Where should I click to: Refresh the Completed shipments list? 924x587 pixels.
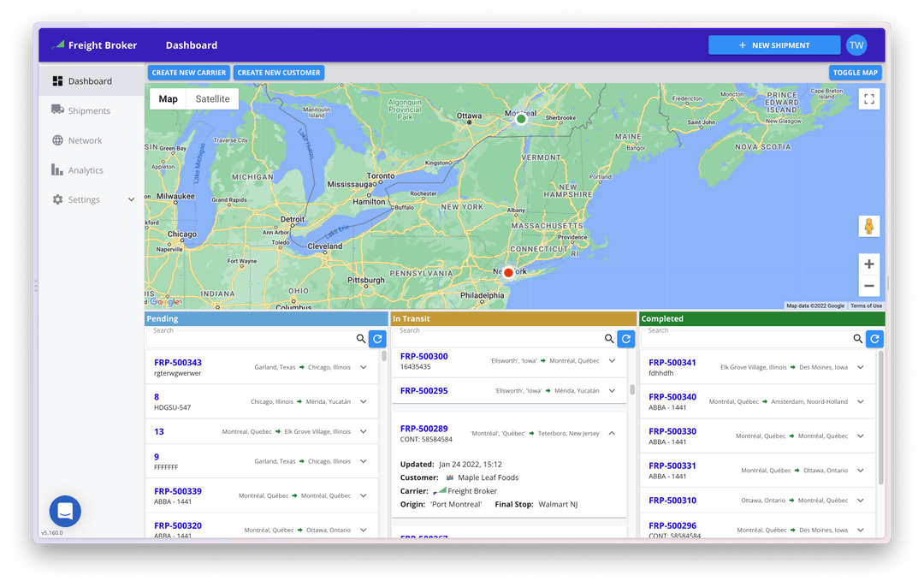tap(874, 339)
